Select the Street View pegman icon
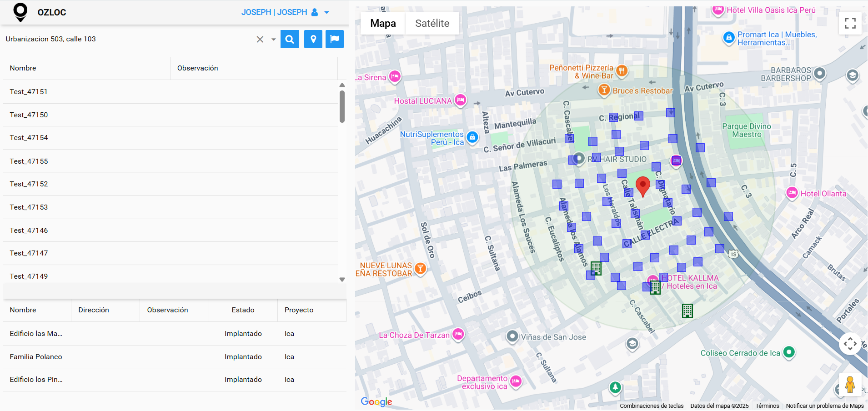The height and width of the screenshot is (411, 868). pyautogui.click(x=850, y=385)
